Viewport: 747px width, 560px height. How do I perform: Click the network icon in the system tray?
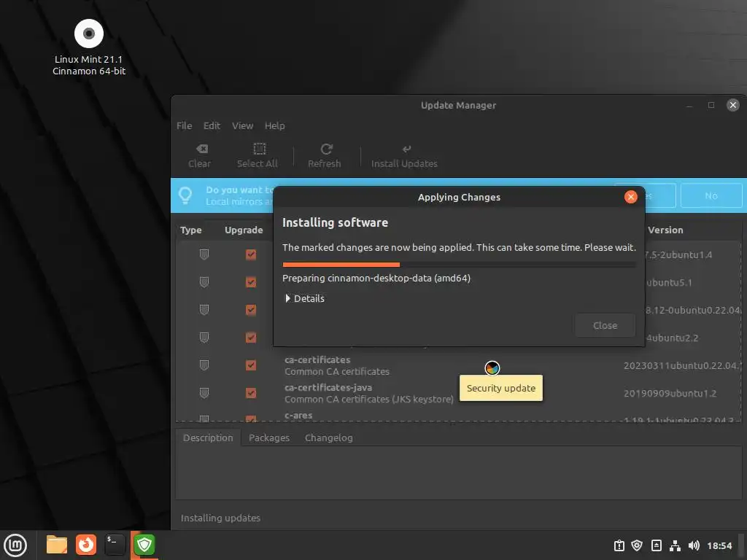[x=675, y=545]
